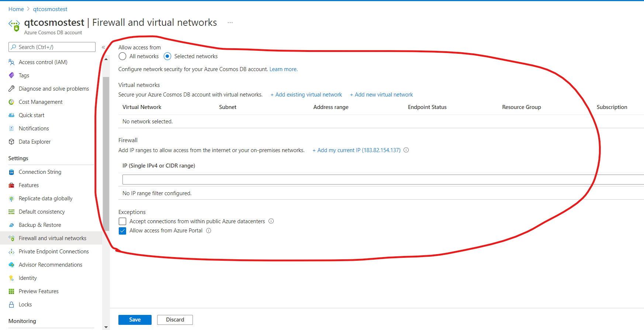644x330 pixels.
Task: Select the All networks radio button
Action: tap(122, 56)
